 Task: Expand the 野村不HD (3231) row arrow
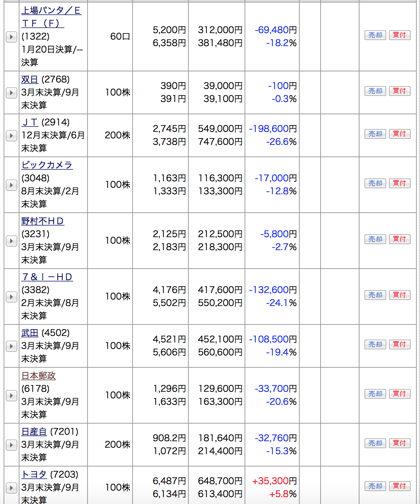pyautogui.click(x=12, y=241)
